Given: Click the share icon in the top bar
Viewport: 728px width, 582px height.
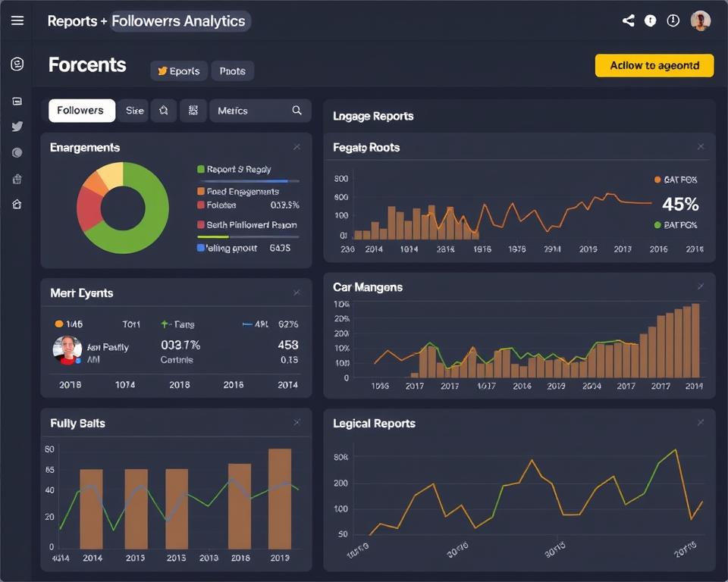Looking at the screenshot, I should [x=628, y=20].
